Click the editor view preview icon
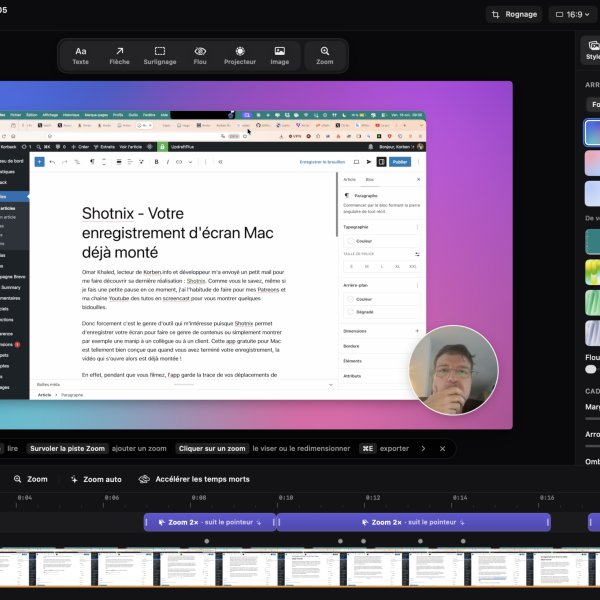Screen dimensions: 600x600 (356, 162)
